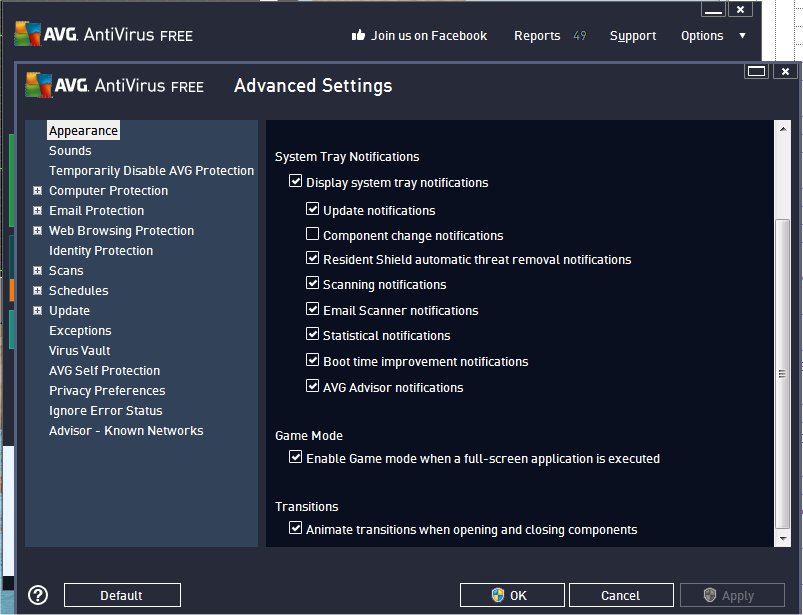803x615 pixels.
Task: Click the Facebook thumbs-up icon
Action: (x=358, y=35)
